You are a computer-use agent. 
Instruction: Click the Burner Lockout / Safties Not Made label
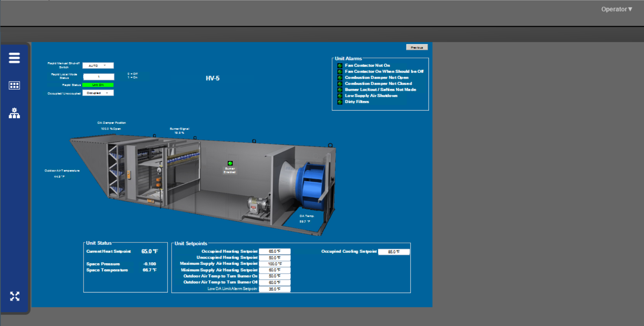[381, 89]
